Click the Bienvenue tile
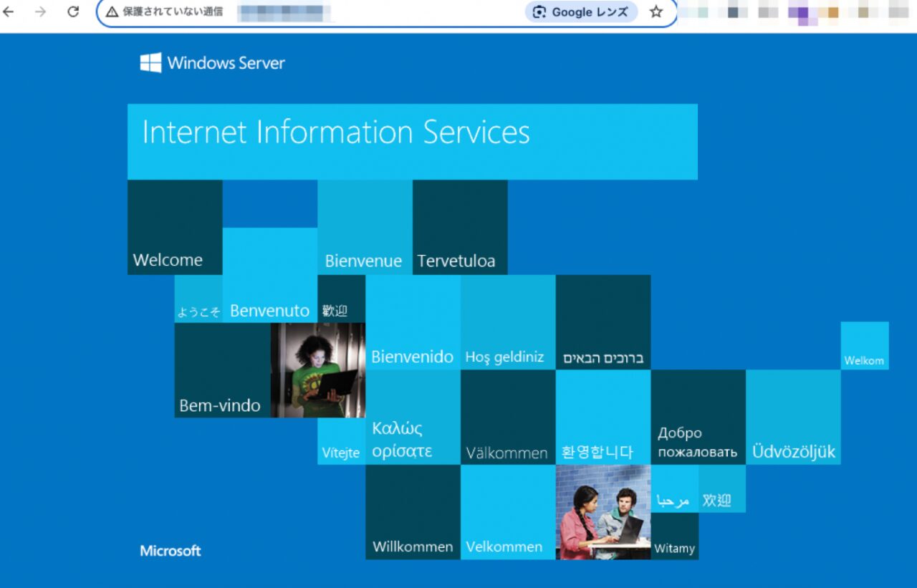Viewport: 917px width, 588px height. (365, 227)
